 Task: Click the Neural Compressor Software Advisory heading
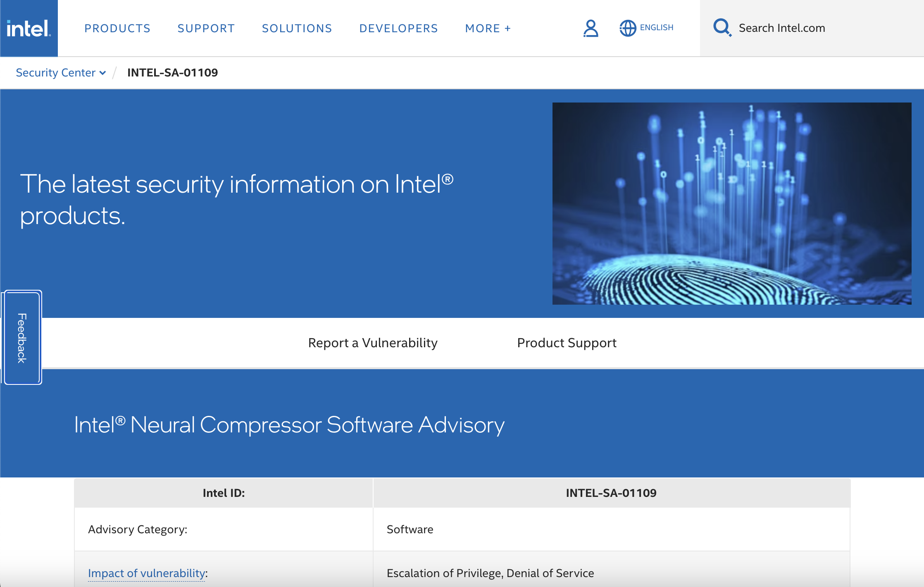[x=289, y=425]
